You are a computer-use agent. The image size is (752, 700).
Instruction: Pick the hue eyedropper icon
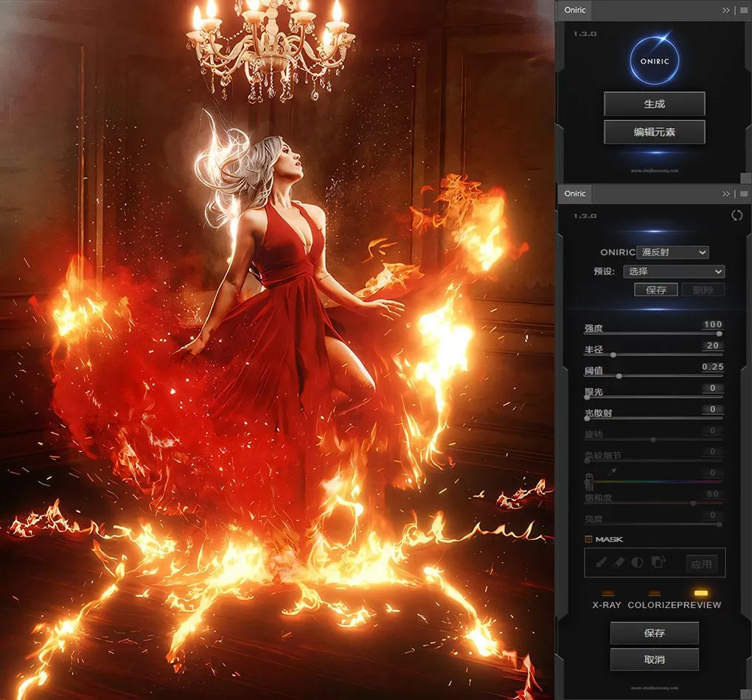(x=611, y=471)
